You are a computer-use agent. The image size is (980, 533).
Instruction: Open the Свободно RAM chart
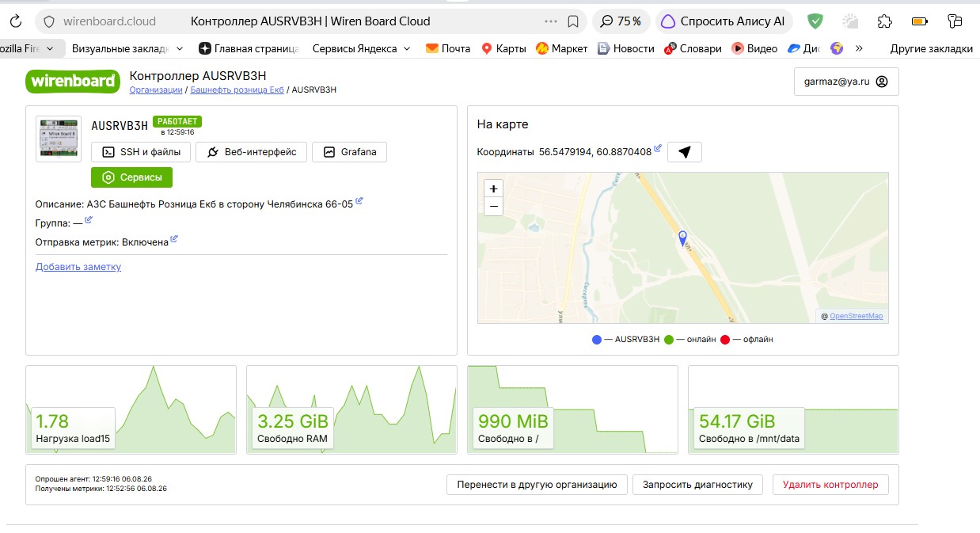[x=351, y=409]
